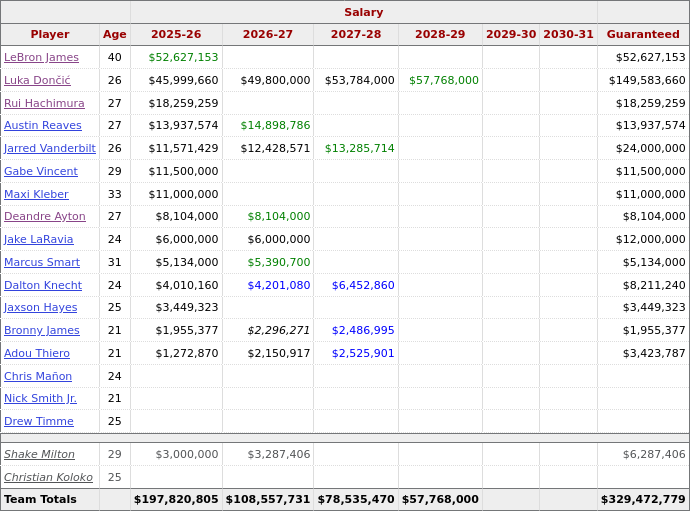Open Nick Smith Jr. player page
The image size is (690, 511).
[40, 398]
